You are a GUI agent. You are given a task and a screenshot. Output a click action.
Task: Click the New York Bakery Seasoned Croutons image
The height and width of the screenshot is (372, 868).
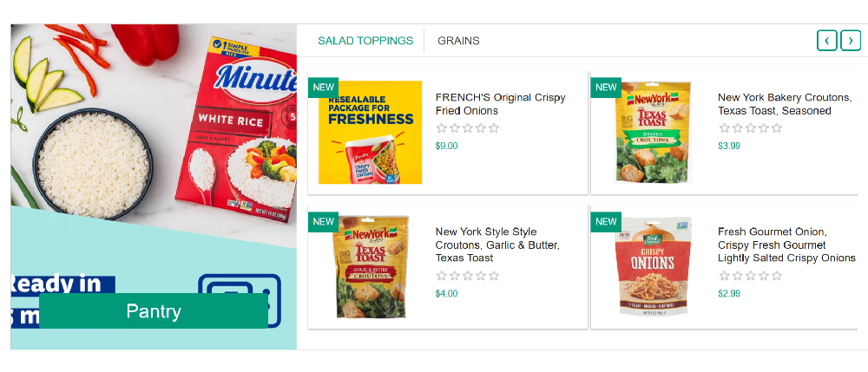tap(654, 132)
